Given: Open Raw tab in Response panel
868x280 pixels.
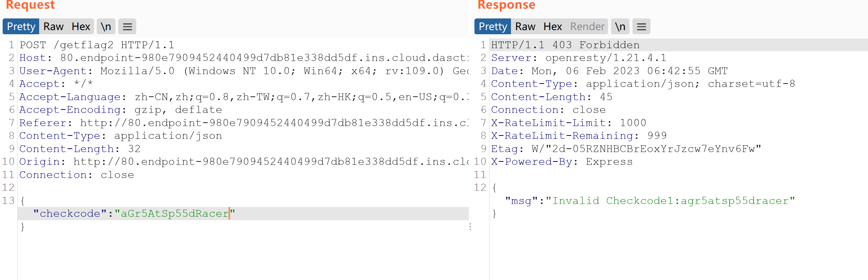Looking at the screenshot, I should pos(525,27).
